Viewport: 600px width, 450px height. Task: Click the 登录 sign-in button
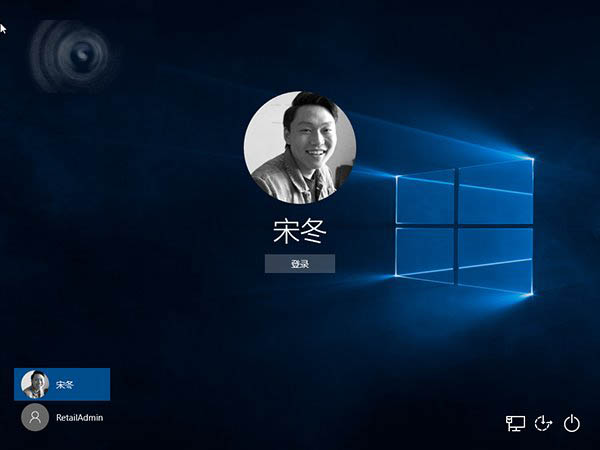(300, 264)
